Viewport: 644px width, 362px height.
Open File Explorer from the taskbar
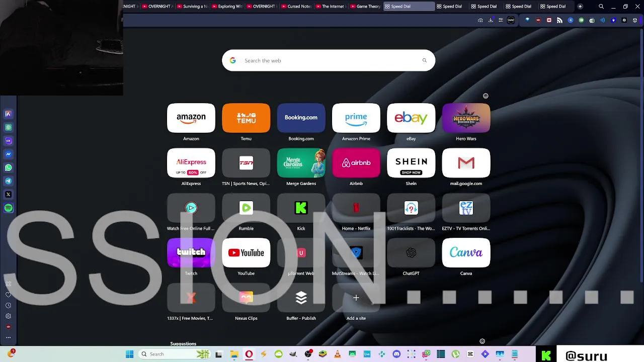(234, 354)
